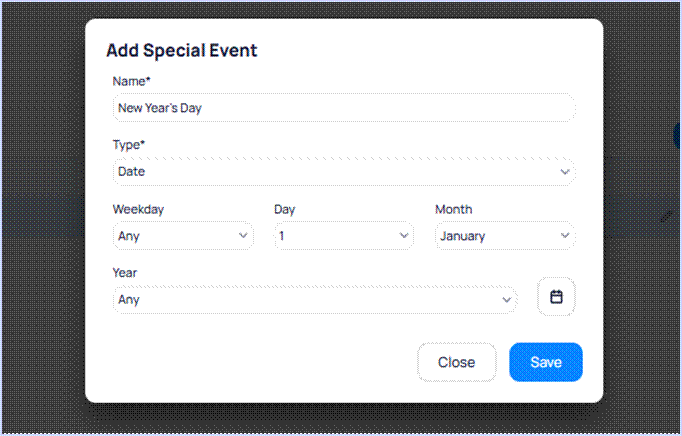
Task: Open the calendar date picker icon
Action: [x=556, y=297]
